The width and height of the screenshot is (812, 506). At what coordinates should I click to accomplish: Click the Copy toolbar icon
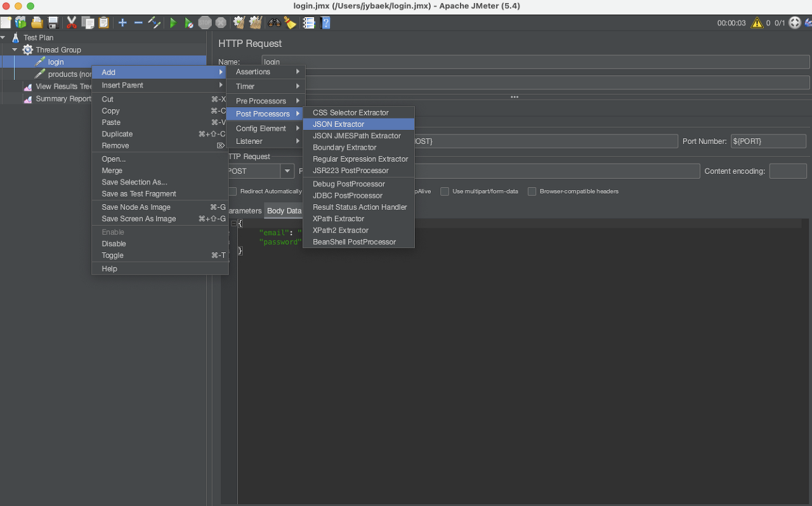[x=88, y=23]
